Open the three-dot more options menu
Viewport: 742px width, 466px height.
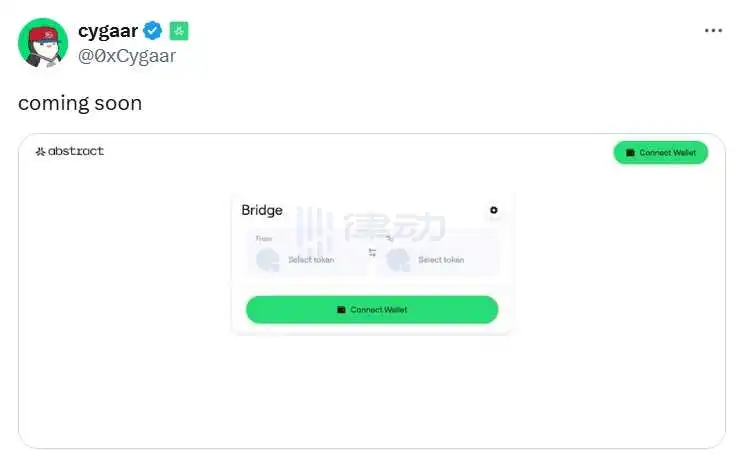[713, 31]
